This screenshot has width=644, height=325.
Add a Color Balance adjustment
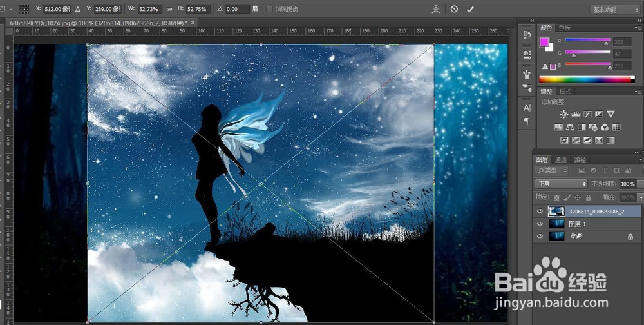tap(570, 127)
